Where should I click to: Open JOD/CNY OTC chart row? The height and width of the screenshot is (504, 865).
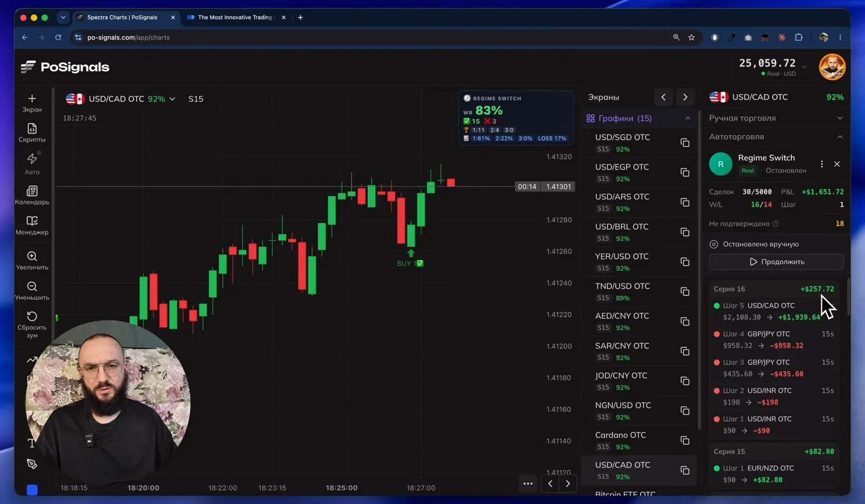pos(639,381)
